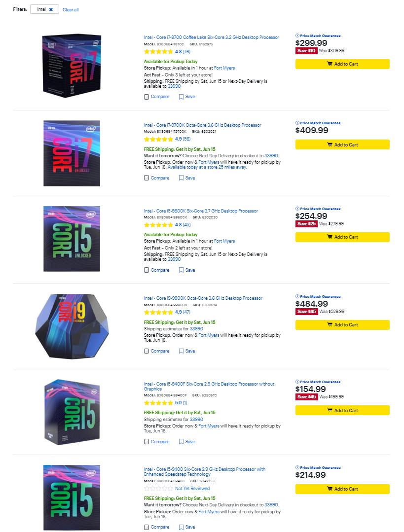This screenshot has width=404, height=532.
Task: Click the Save bookmark icon for Core i7-9700K
Action: click(x=181, y=178)
